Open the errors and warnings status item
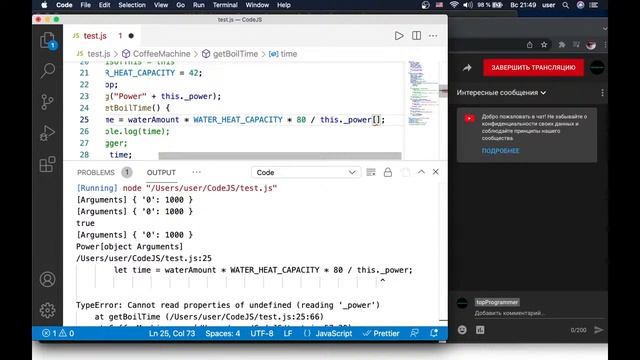Image resolution: width=640 pixels, height=360 pixels. click(58, 333)
